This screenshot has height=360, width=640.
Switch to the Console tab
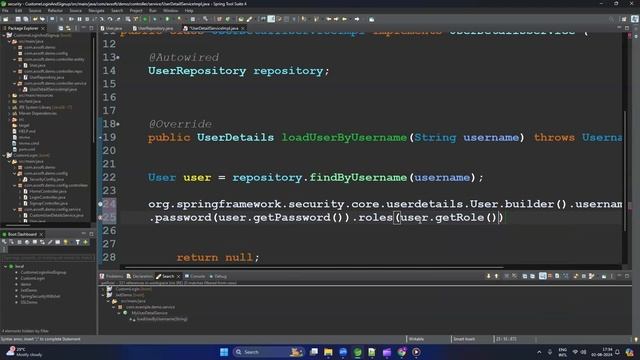pos(195,276)
